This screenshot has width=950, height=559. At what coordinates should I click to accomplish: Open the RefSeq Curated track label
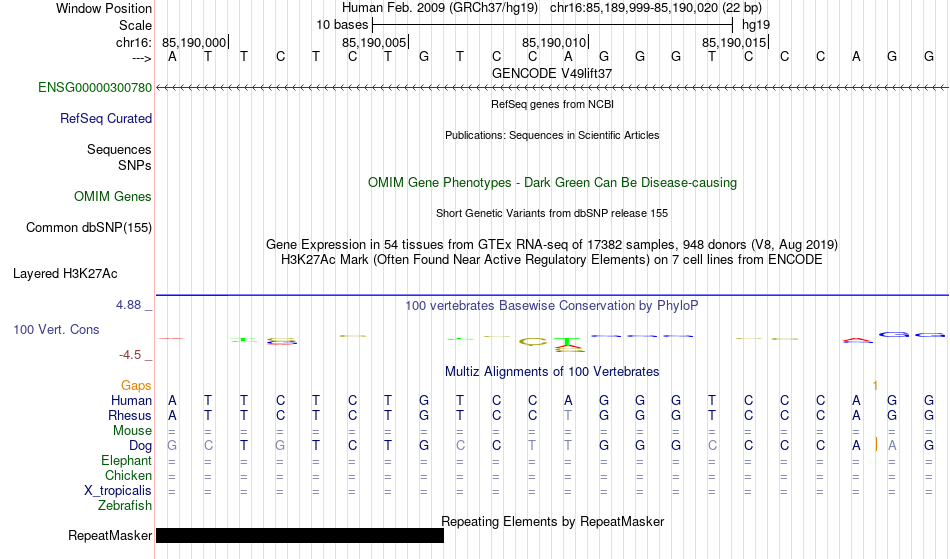pyautogui.click(x=105, y=119)
